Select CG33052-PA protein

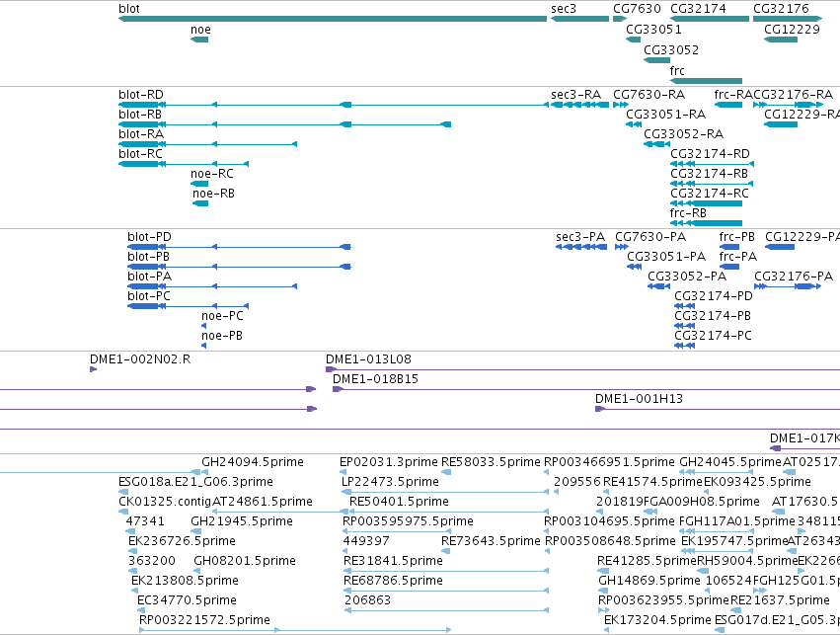tap(659, 286)
